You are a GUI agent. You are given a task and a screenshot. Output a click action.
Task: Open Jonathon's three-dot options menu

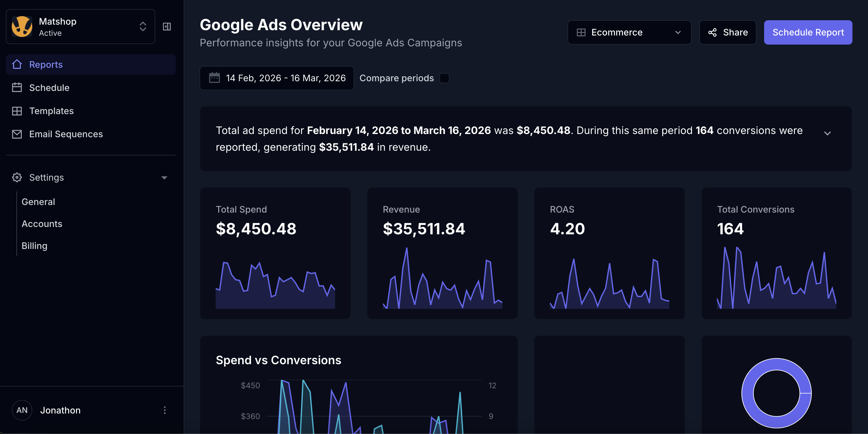pos(164,410)
